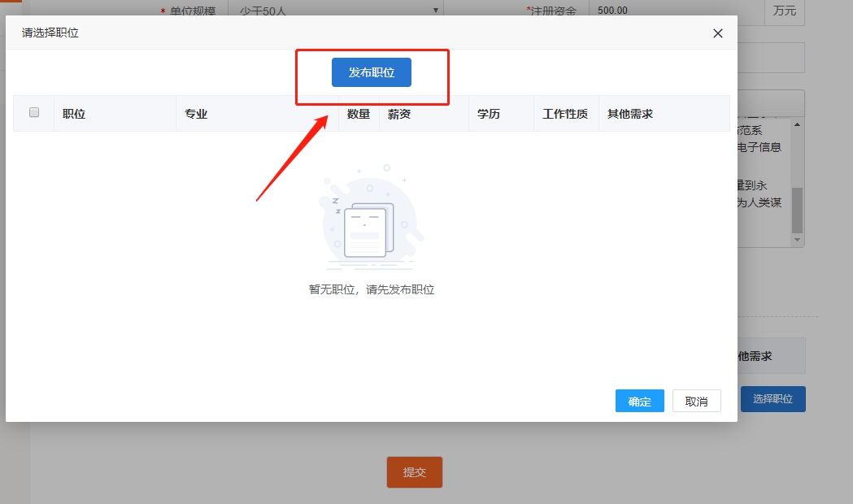Expand the 单位规模 dropdown arrow
Viewport: 853px width, 504px height.
tap(436, 11)
